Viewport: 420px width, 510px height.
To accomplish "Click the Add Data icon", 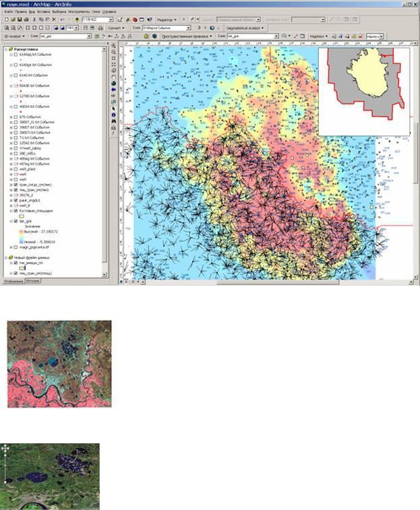I will (77, 20).
